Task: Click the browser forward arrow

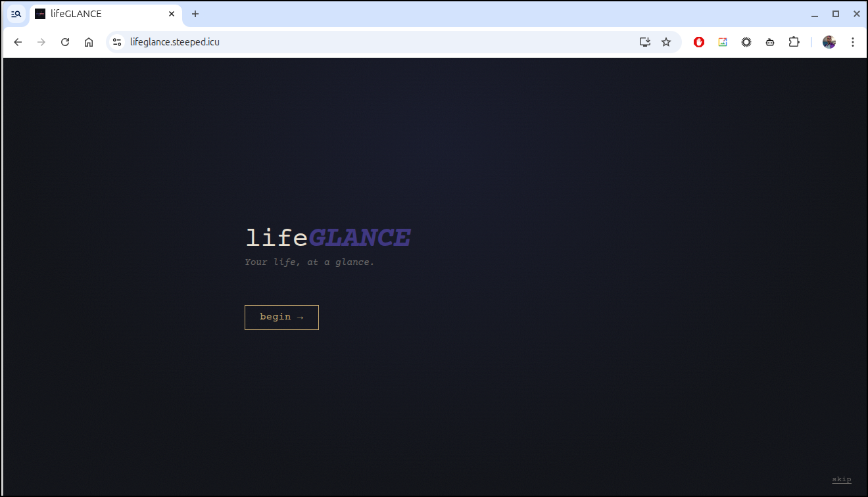Action: (x=41, y=42)
